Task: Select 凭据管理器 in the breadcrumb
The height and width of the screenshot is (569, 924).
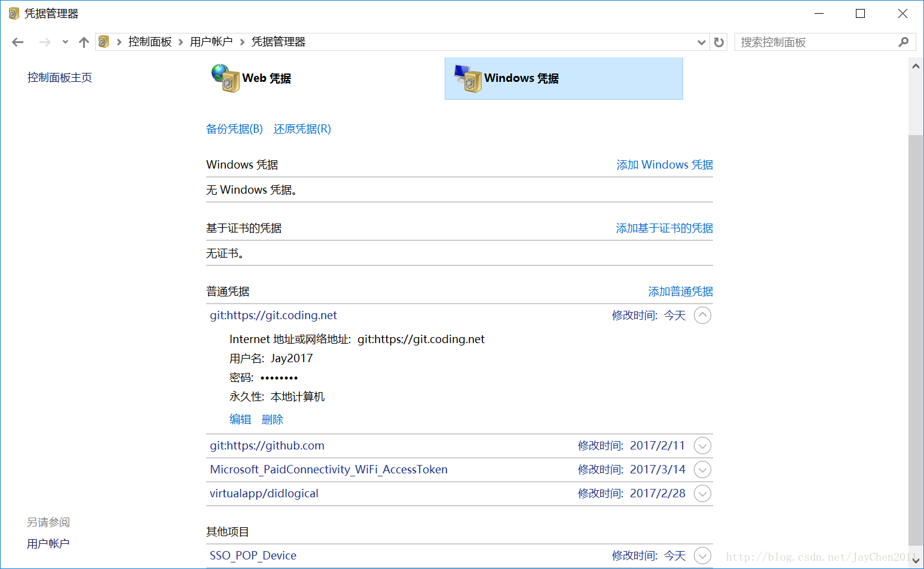Action: 279,42
